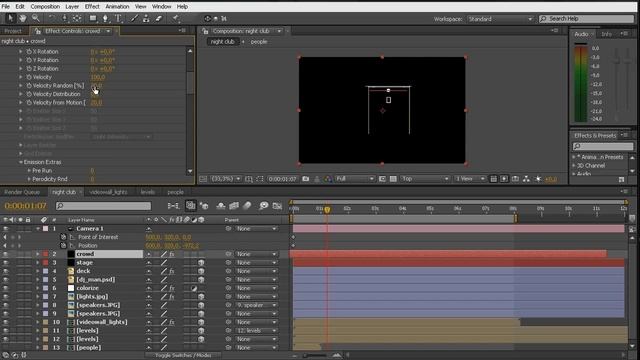The image size is (640, 360).
Task: Collapse the Emission Extras group
Action: pos(20,162)
